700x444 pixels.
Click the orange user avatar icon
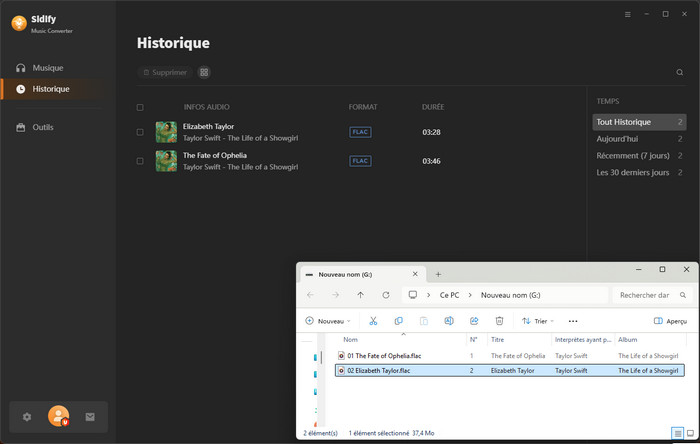click(58, 416)
